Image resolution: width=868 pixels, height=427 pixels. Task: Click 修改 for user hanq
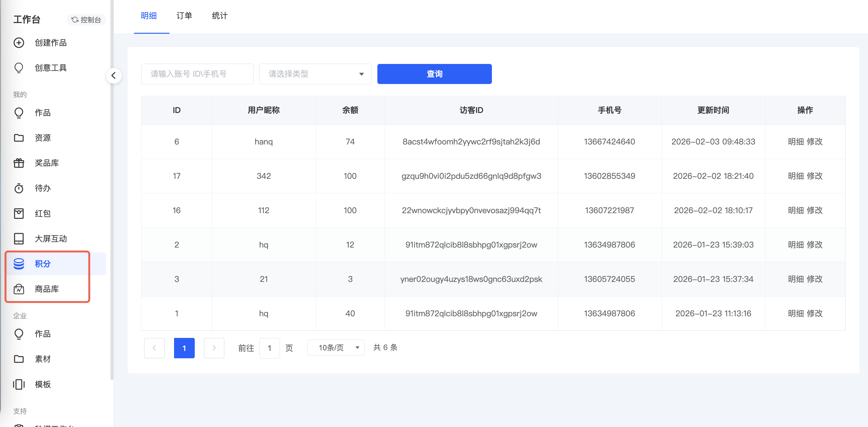[815, 142]
